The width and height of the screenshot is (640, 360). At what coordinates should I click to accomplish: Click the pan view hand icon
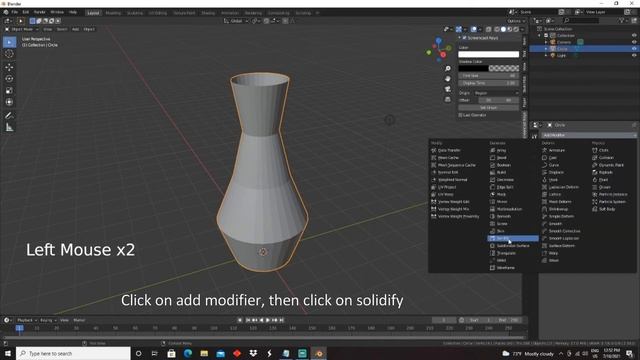tap(448, 79)
